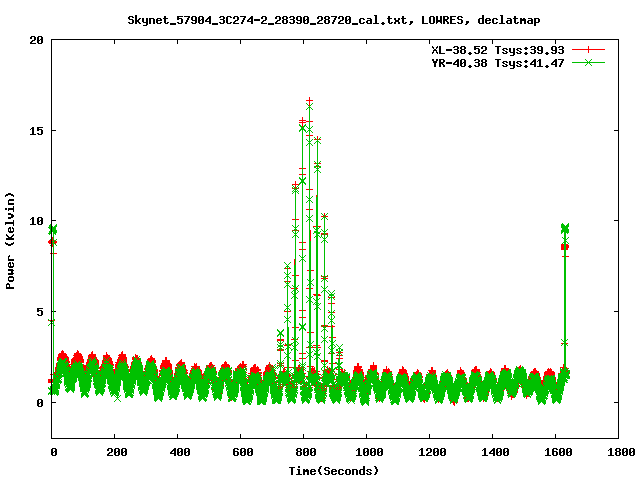Click the x-axis tick label 1000
The image size is (640, 480).
pos(369,452)
